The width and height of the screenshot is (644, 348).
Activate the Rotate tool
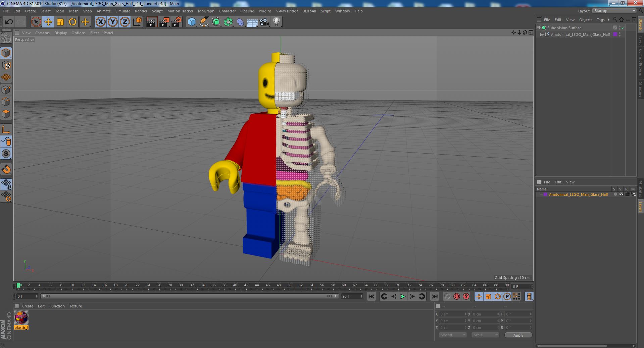[72, 22]
